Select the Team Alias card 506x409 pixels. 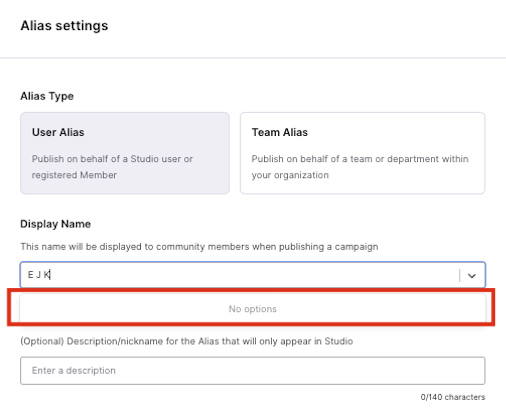point(362,153)
